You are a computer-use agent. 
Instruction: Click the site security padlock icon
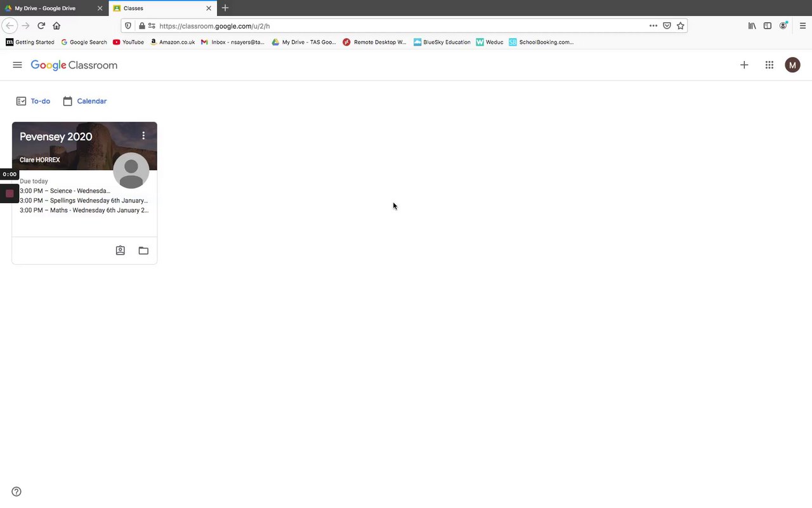click(x=142, y=26)
